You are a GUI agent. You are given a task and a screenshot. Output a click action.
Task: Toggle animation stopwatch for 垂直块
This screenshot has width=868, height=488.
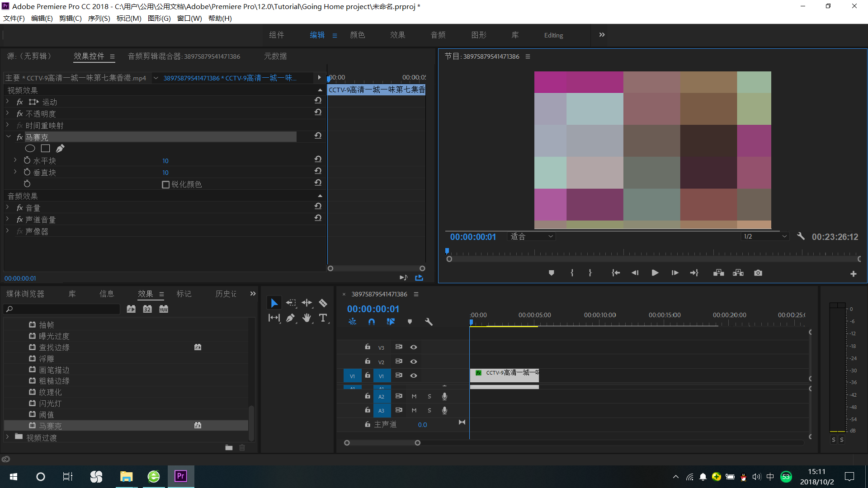[x=27, y=172]
